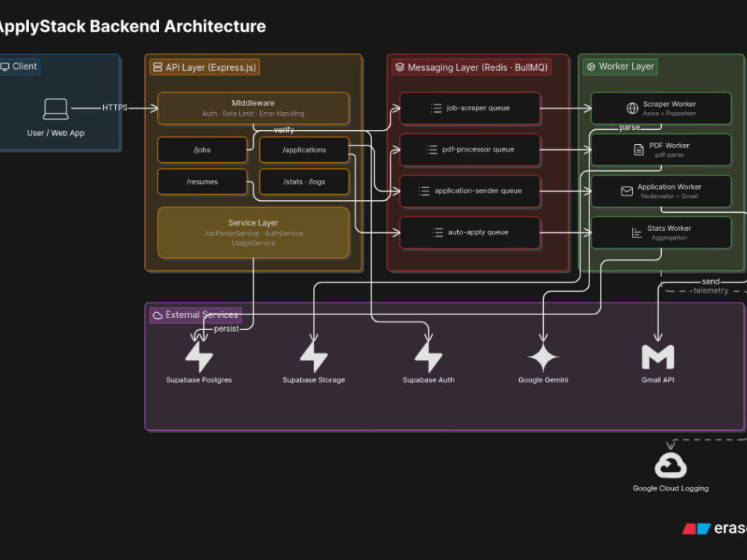Click the Google Cloud Logging icon

pyautogui.click(x=671, y=465)
